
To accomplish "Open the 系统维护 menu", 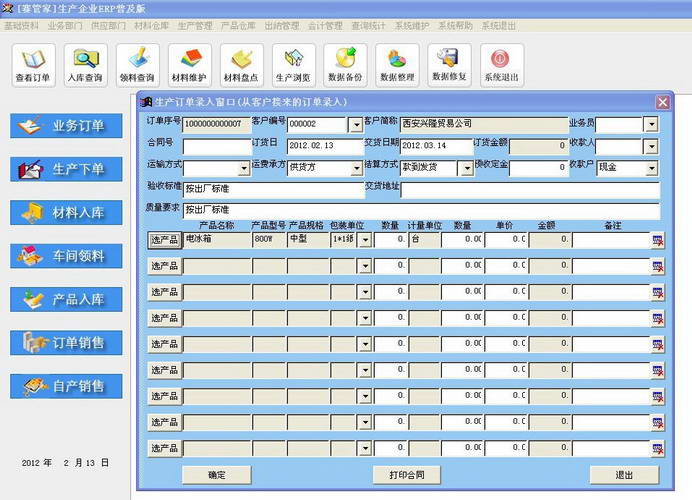I will (412, 26).
